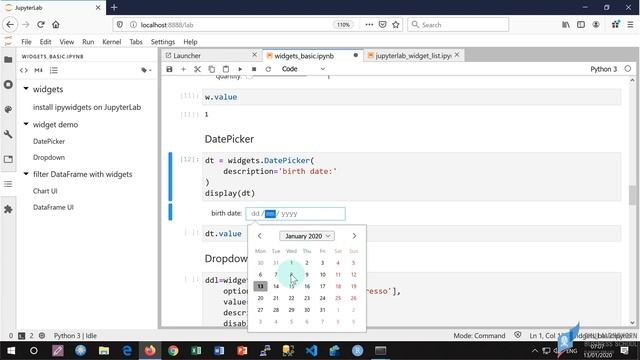Open Running Terminals and Kernels sidebar icon
This screenshot has width=640, height=360.
point(8,84)
